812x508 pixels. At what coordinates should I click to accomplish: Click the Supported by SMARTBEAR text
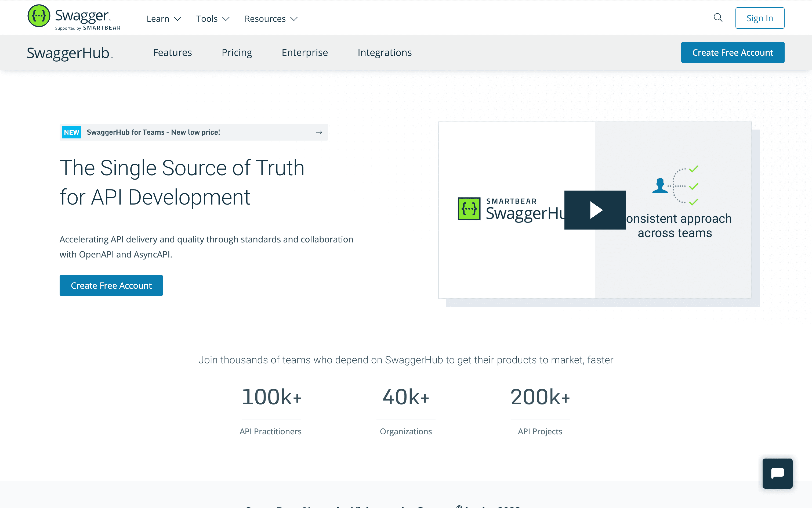tap(88, 28)
